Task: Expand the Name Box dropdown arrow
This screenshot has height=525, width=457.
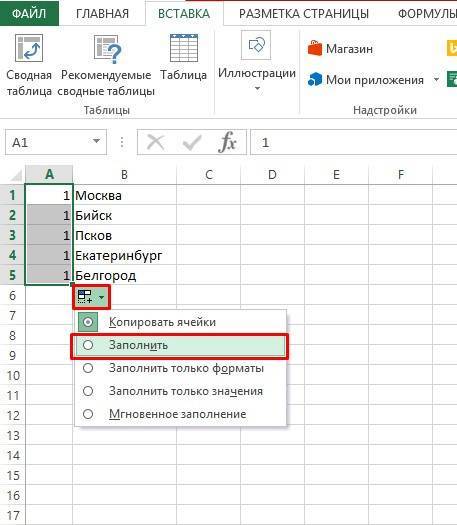Action: [x=96, y=141]
